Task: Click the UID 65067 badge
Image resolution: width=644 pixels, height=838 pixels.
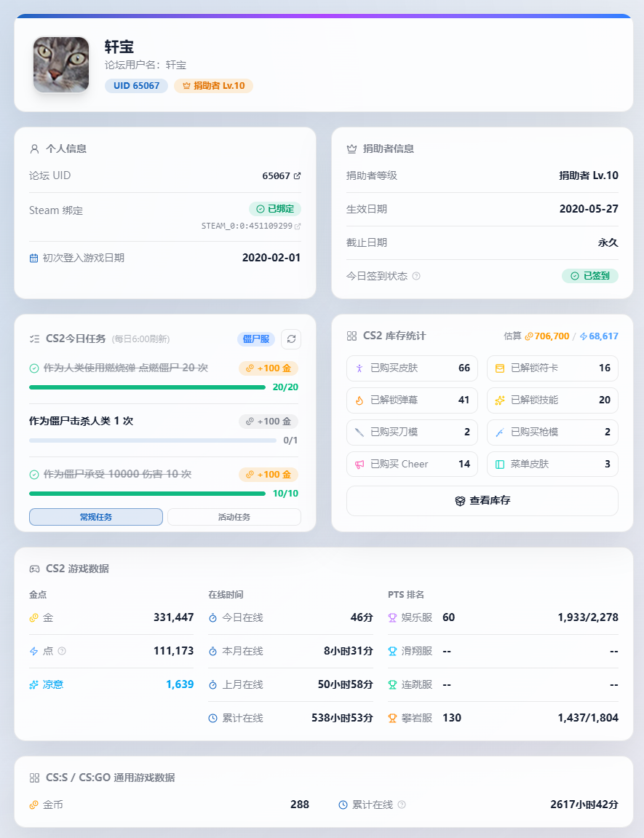Action: [136, 85]
